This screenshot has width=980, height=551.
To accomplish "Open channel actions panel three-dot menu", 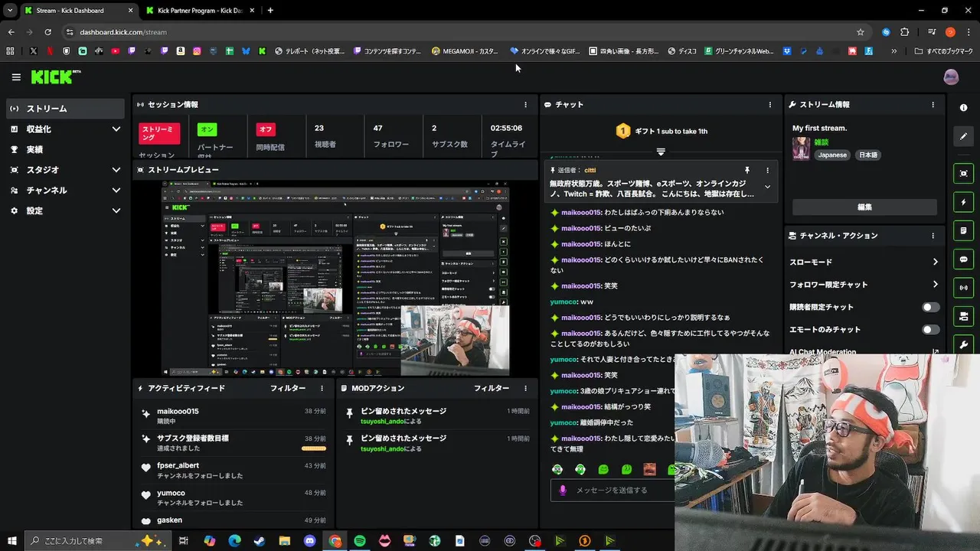I will (x=933, y=236).
